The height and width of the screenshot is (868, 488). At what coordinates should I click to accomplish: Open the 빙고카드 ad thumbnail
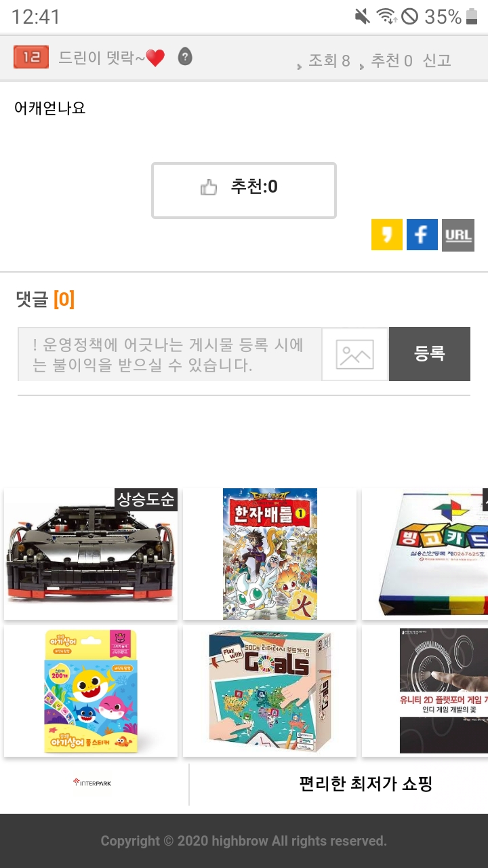pyautogui.click(x=425, y=554)
